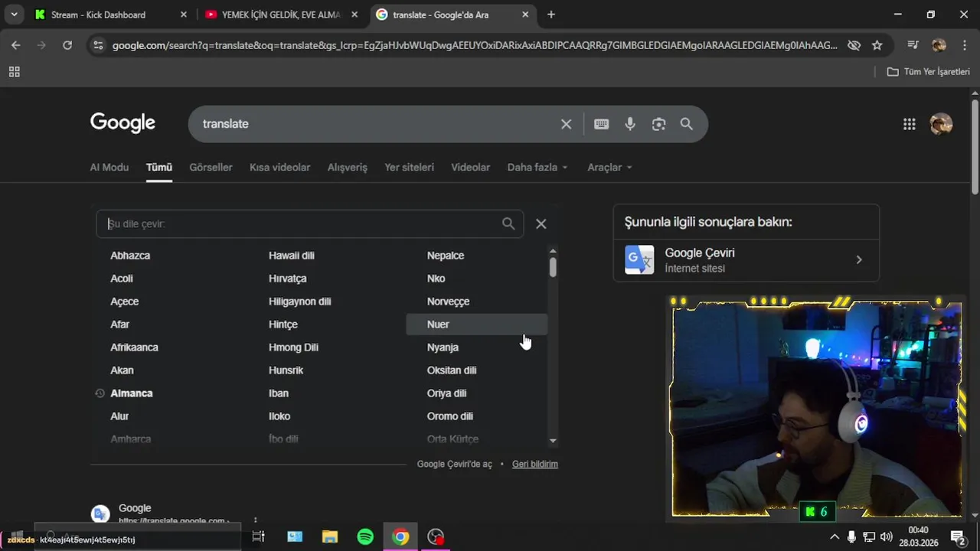Click the Google logo
Image resolution: width=980 pixels, height=551 pixels.
tap(122, 123)
